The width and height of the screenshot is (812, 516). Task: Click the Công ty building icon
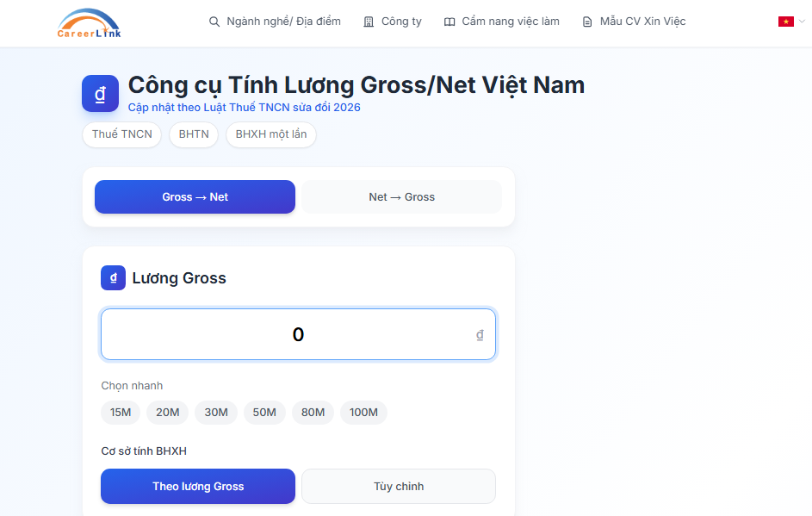(369, 22)
